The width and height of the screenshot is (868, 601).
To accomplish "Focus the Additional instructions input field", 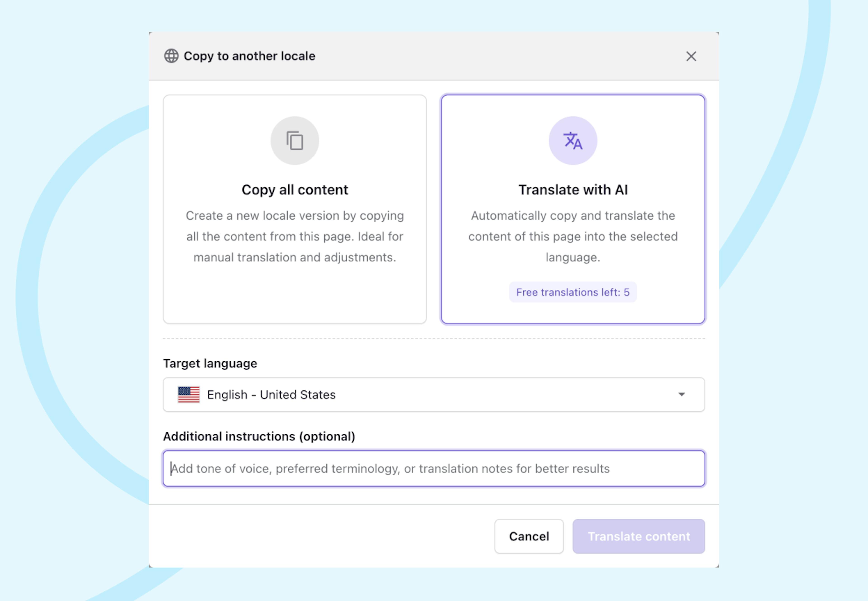I will point(434,468).
